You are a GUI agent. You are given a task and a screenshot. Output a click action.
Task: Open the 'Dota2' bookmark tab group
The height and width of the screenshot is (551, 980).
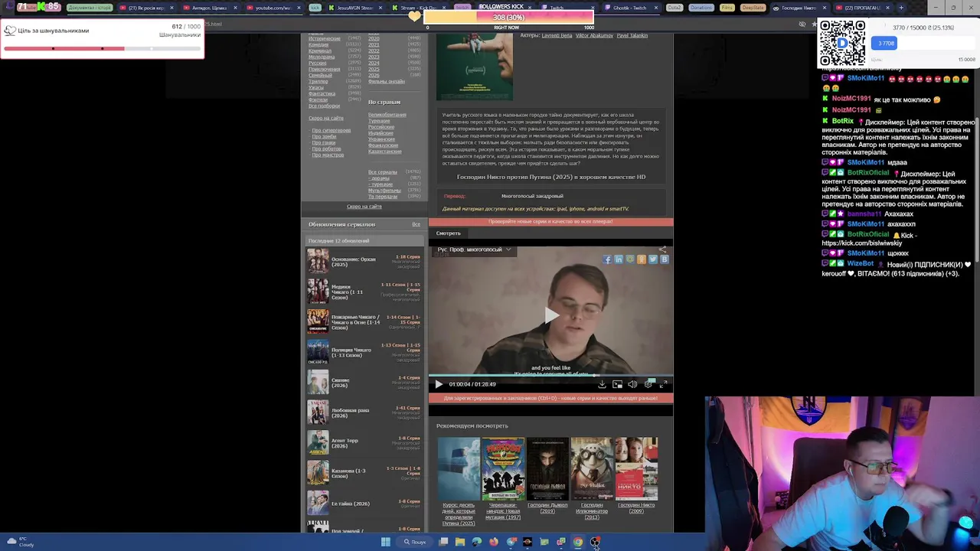pos(675,8)
